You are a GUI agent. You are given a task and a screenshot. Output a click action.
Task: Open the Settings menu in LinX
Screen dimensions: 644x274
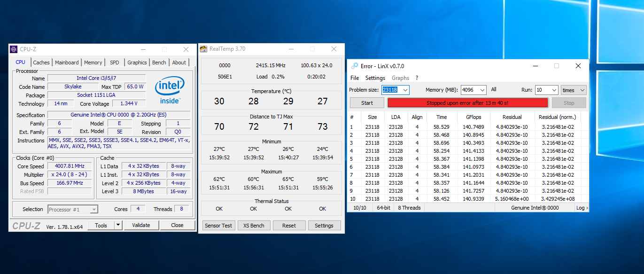[375, 78]
